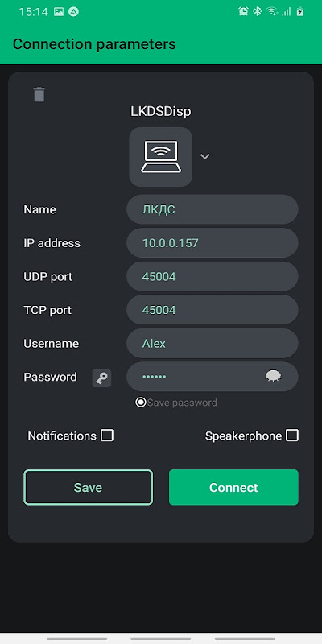Select the TCP port field
This screenshot has height=644, width=322.
[213, 310]
